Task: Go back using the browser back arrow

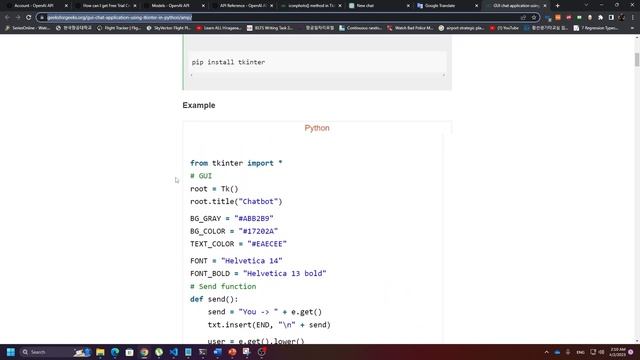Action: pyautogui.click(x=7, y=18)
